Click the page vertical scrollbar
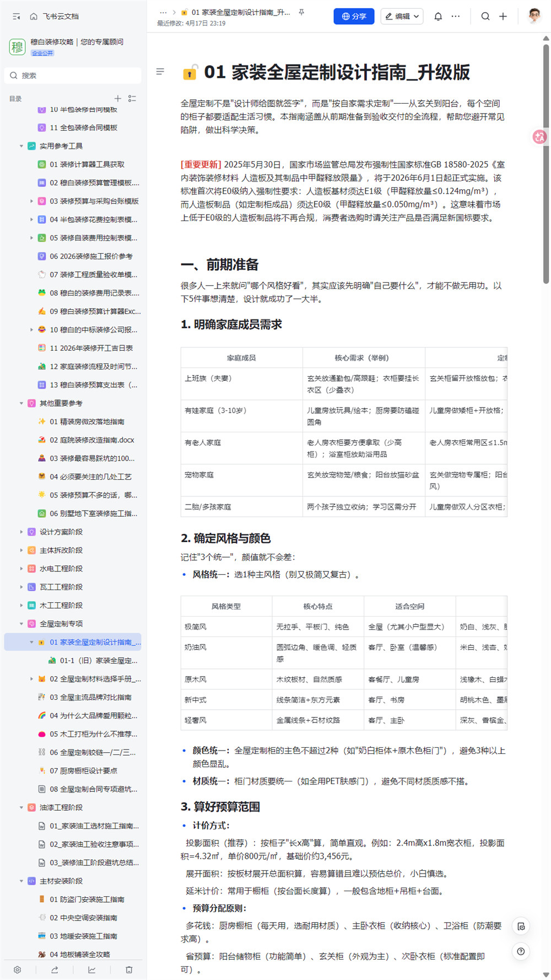 click(546, 164)
